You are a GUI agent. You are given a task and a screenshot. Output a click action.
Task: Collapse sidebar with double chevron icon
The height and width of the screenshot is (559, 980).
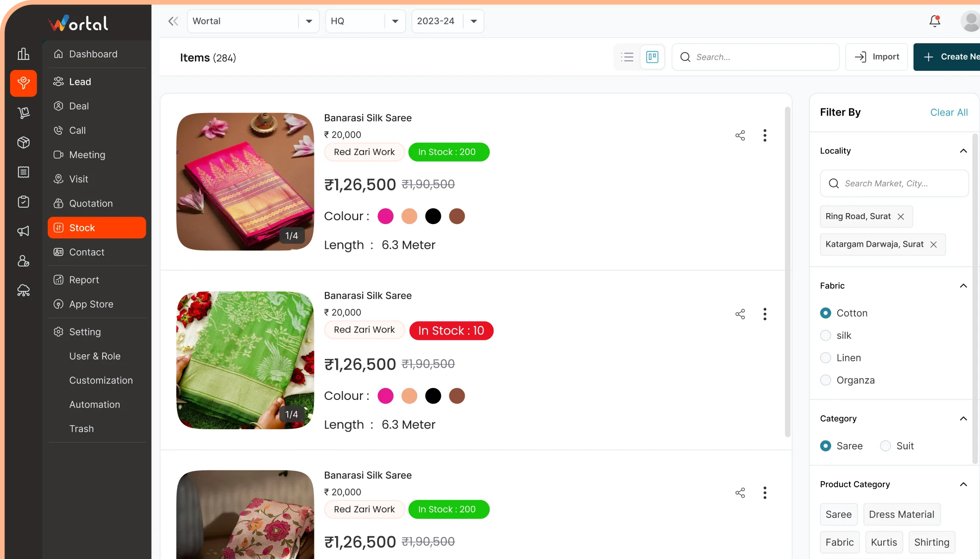pos(173,21)
